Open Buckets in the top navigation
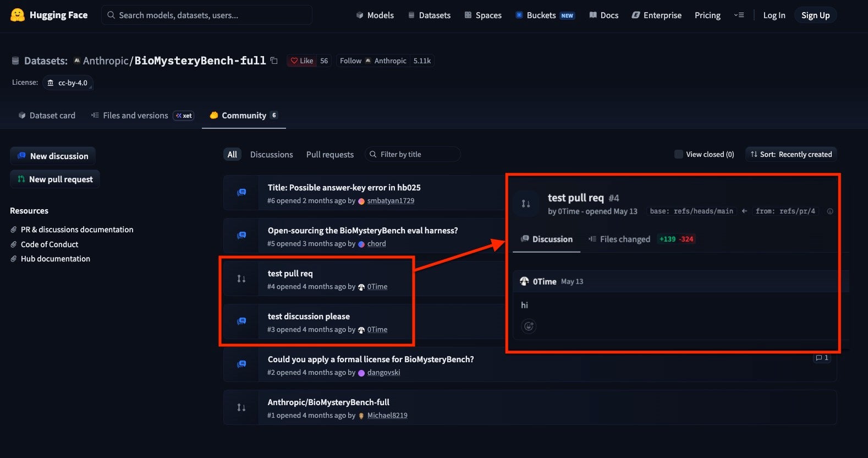868x458 pixels. pos(545,15)
